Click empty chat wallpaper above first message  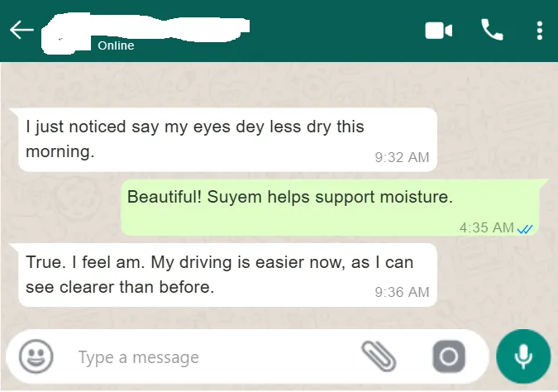pyautogui.click(x=279, y=84)
